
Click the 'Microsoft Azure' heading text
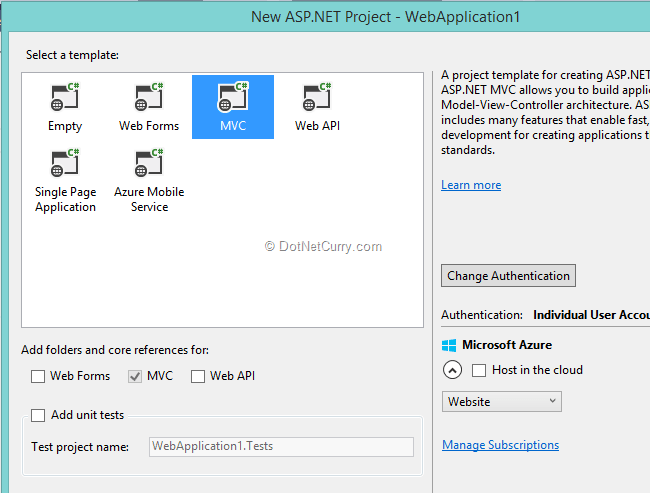507,345
